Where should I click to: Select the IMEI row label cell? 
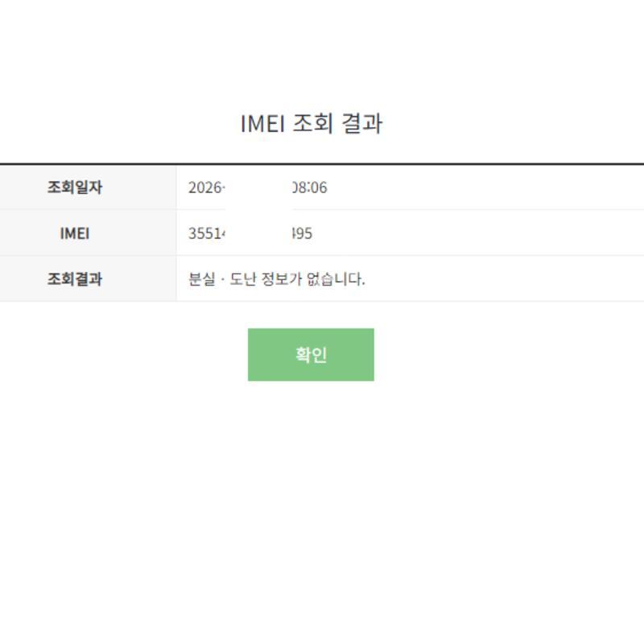(x=75, y=233)
